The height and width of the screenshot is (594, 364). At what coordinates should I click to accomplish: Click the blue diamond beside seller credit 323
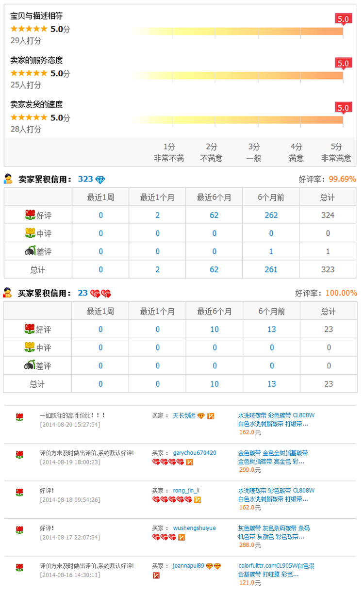click(100, 180)
